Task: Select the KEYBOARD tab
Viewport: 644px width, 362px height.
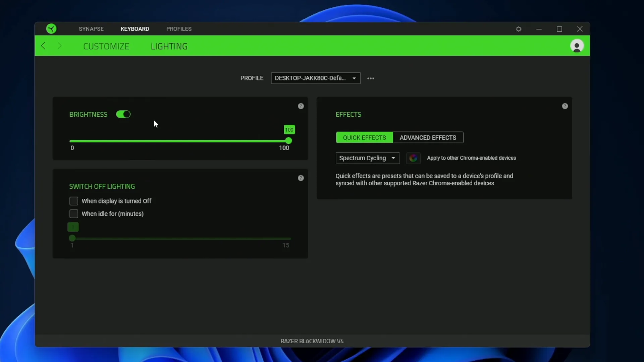Action: pyautogui.click(x=135, y=29)
